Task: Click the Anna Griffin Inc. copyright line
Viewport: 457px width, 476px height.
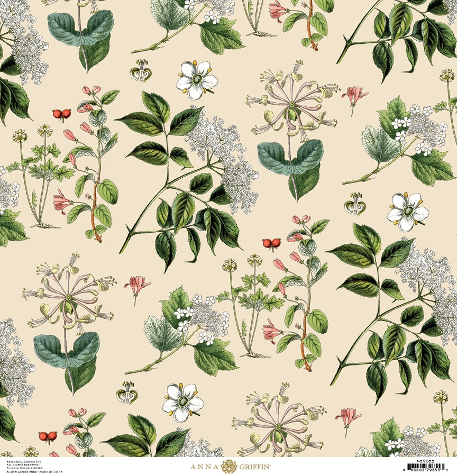Action: click(x=24, y=462)
